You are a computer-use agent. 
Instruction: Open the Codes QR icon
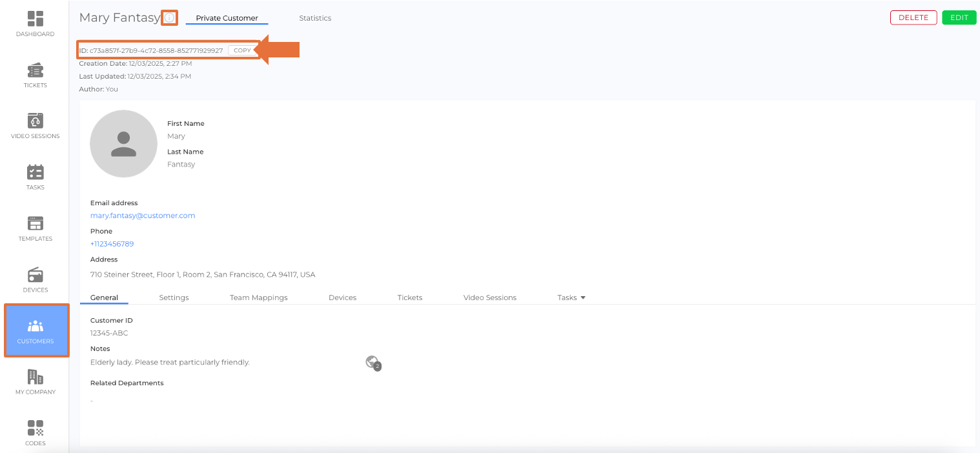coord(36,428)
